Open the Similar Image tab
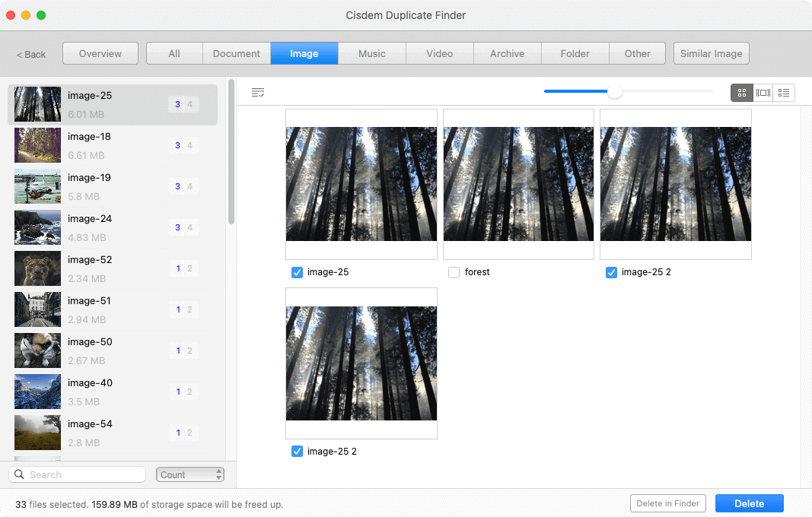812x517 pixels. [711, 53]
